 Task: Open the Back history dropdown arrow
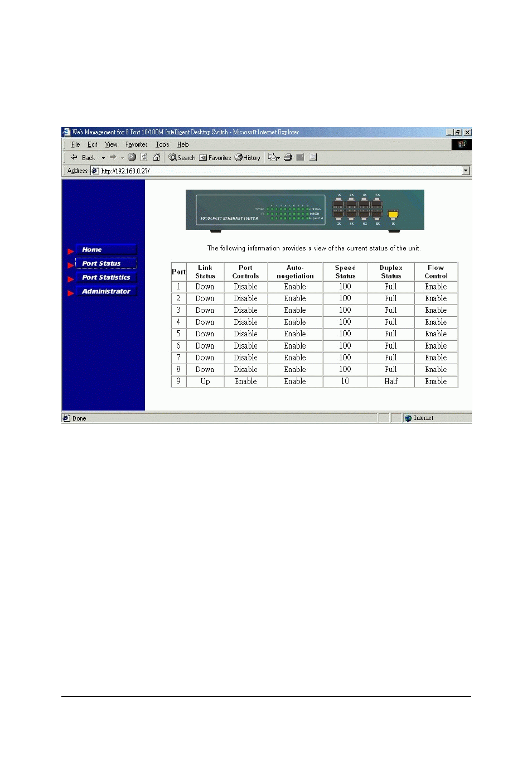pos(103,158)
